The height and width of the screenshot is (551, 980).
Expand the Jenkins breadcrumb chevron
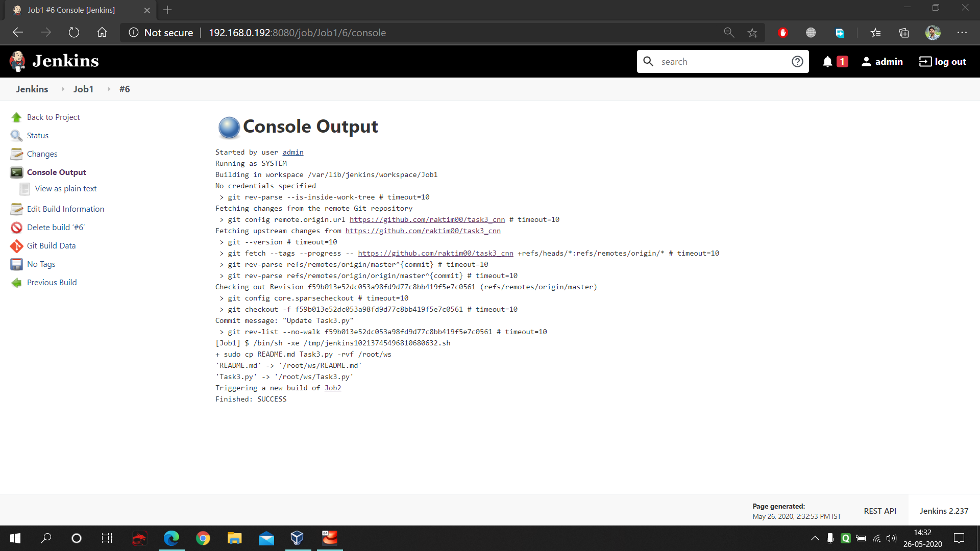coord(63,89)
